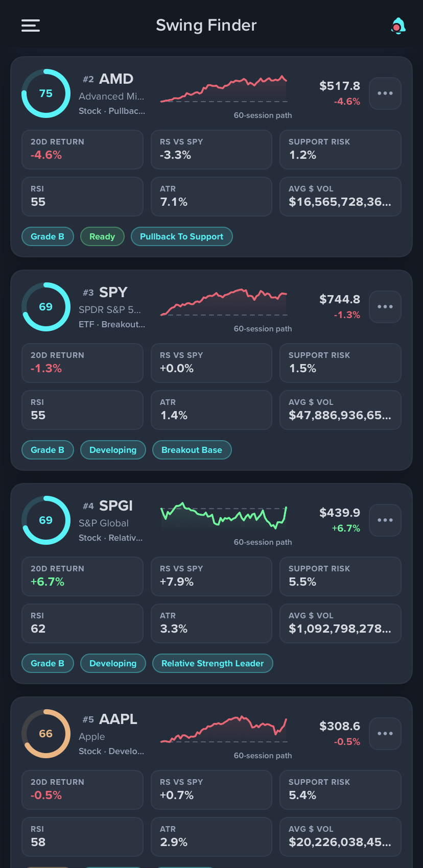Select the Pullback To Support tag
The width and height of the screenshot is (423, 868).
tap(182, 236)
